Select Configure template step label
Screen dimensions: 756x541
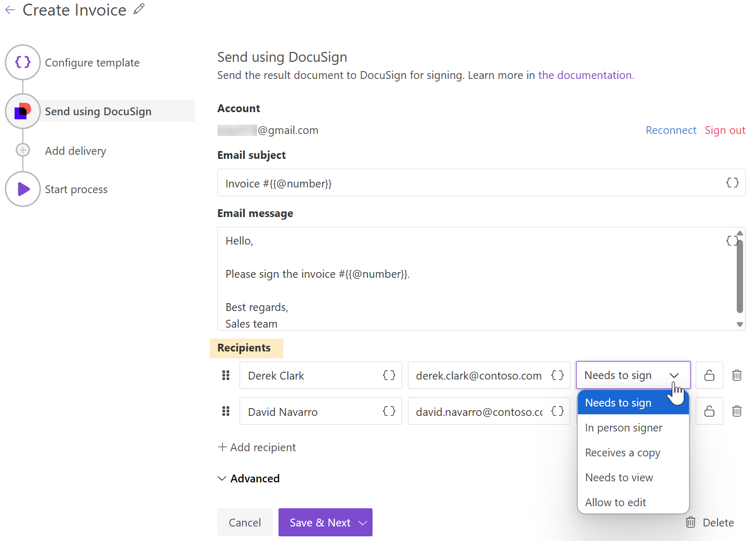92,63
